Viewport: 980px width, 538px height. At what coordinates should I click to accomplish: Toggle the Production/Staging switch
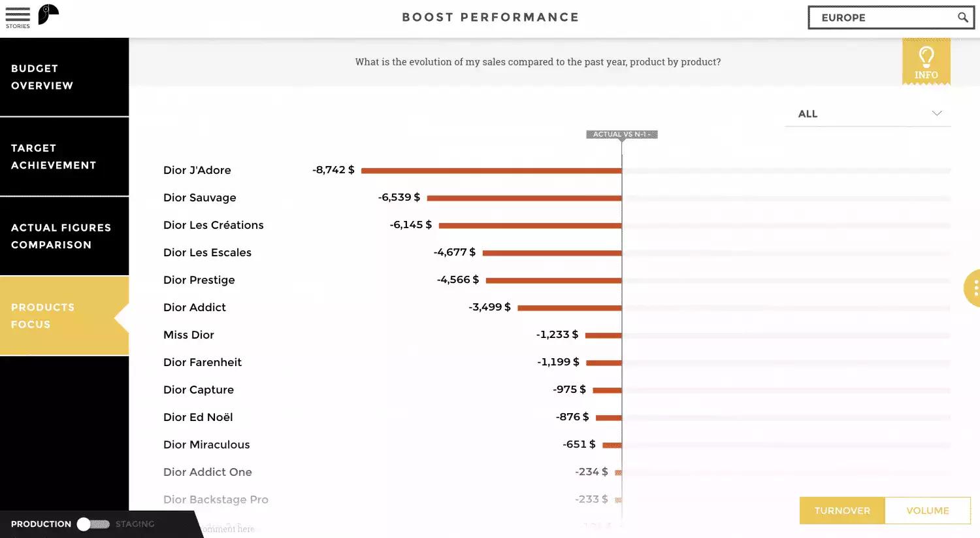pyautogui.click(x=93, y=524)
